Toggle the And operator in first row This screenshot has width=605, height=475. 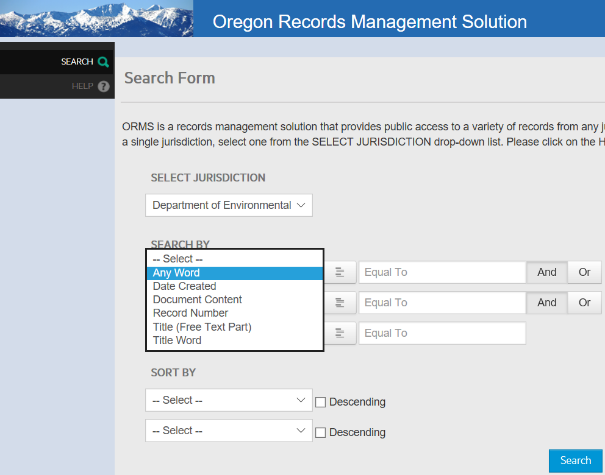point(546,272)
